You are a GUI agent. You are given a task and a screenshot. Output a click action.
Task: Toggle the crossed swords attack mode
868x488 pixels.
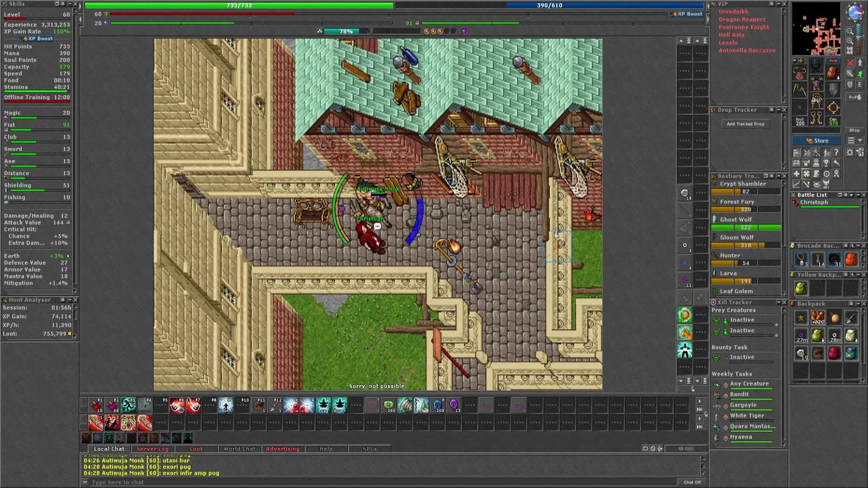(850, 62)
